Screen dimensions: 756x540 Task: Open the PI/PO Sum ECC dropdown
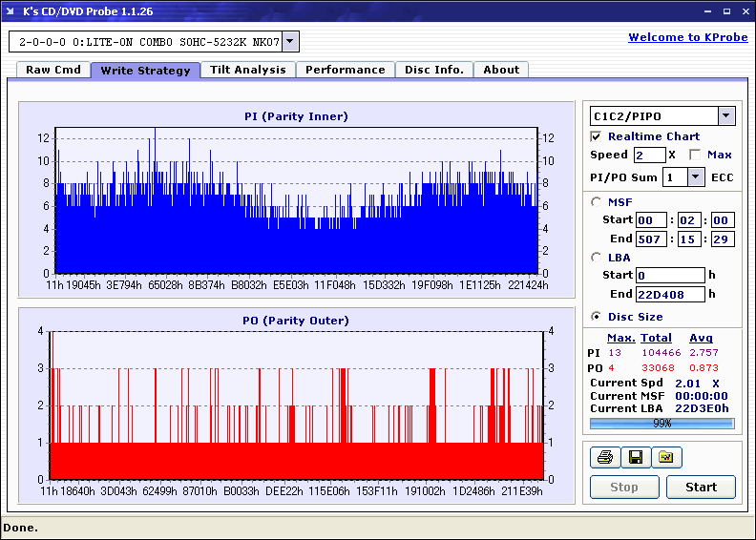click(x=695, y=177)
